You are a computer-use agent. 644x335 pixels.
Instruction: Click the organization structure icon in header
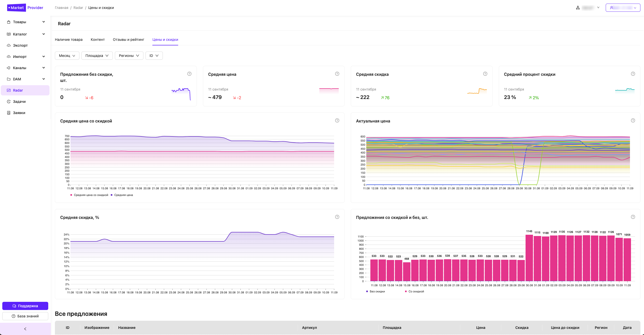coord(578,8)
